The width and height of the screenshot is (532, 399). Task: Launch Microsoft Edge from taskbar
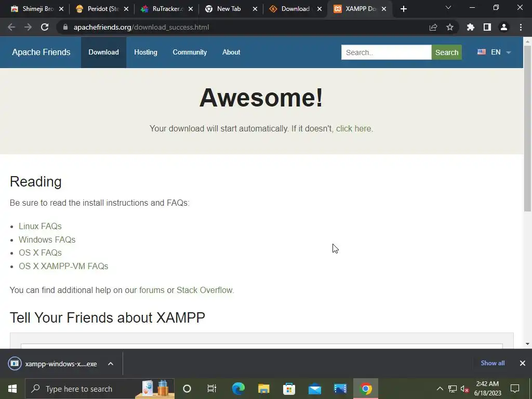(238, 389)
